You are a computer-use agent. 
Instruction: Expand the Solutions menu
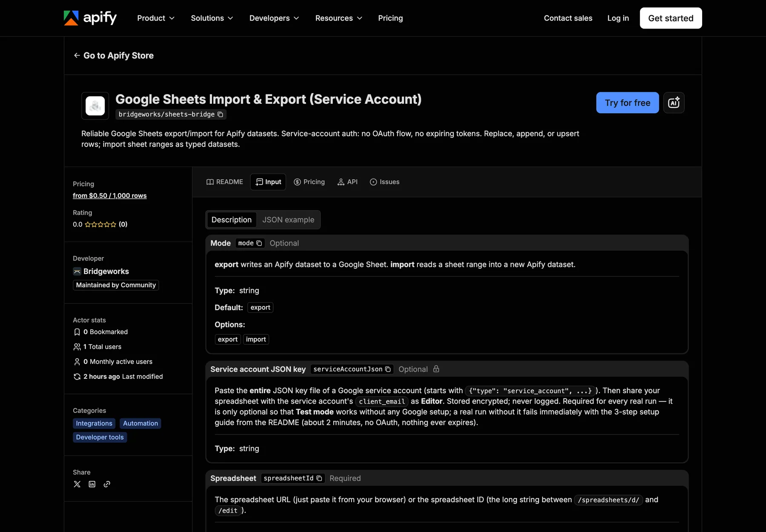click(x=212, y=18)
